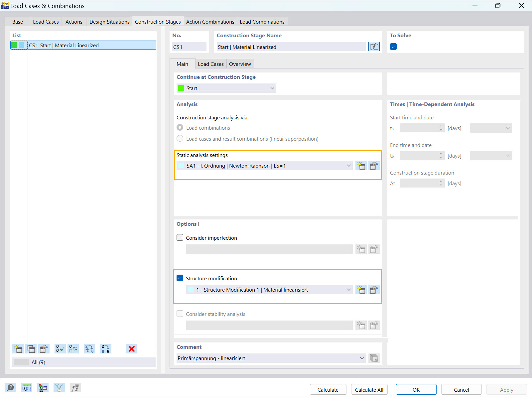Edit the construction stage name via pencil icon
Image resolution: width=532 pixels, height=399 pixels.
click(x=374, y=47)
